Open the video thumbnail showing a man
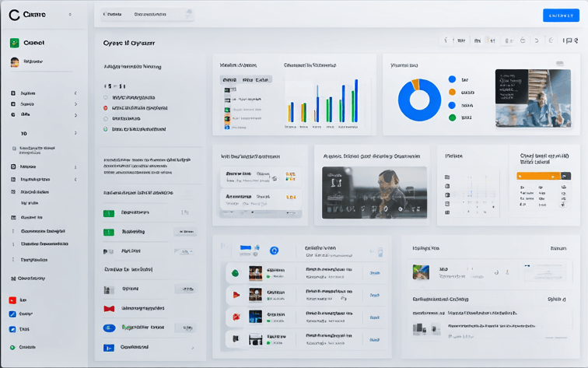 point(375,189)
